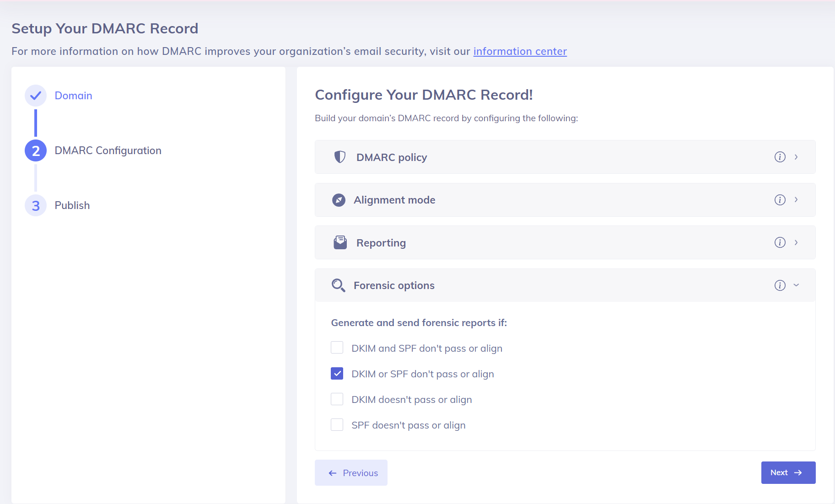Enable 'DKIM and SPF don't pass or align'

[x=337, y=348]
